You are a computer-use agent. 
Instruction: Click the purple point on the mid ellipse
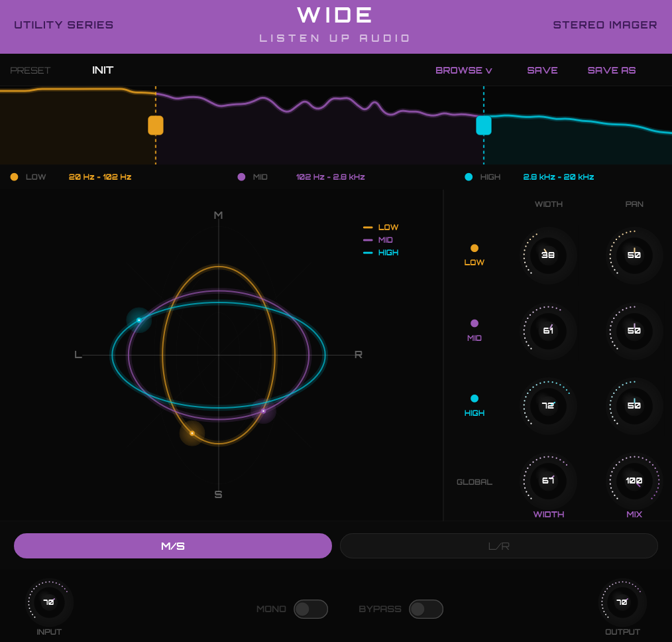point(264,411)
